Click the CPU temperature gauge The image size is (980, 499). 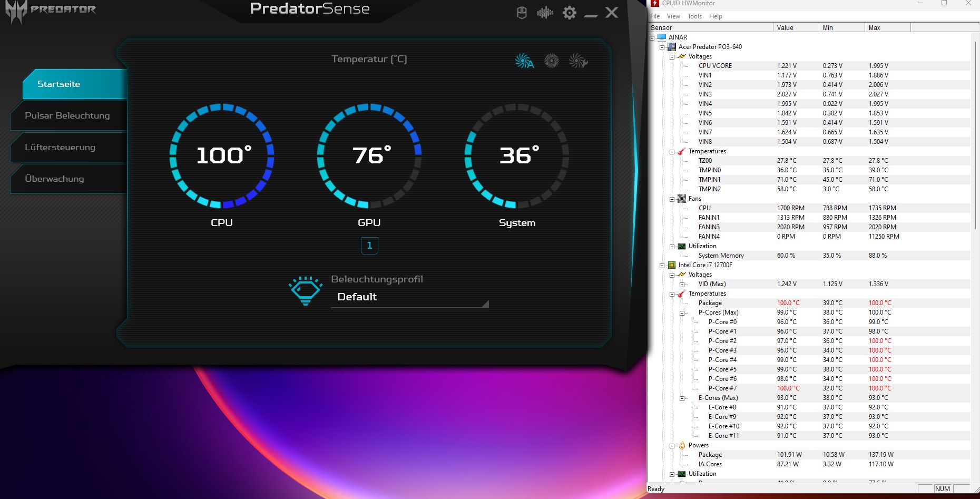[222, 156]
